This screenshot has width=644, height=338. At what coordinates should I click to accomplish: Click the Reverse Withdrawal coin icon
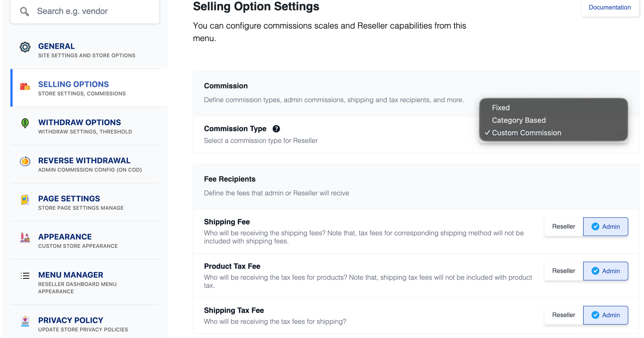[25, 161]
